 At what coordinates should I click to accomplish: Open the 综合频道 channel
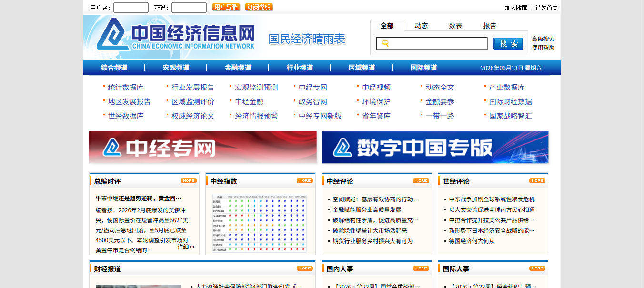pos(114,68)
